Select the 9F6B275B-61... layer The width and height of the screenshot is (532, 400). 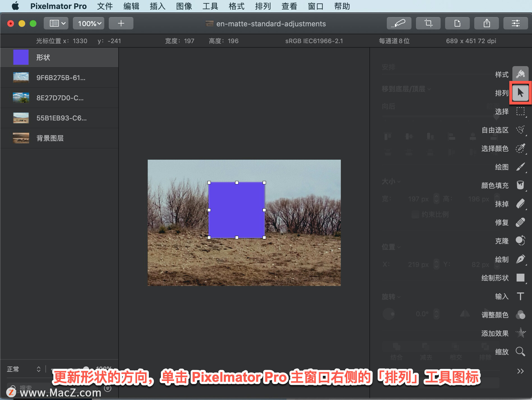click(59, 78)
